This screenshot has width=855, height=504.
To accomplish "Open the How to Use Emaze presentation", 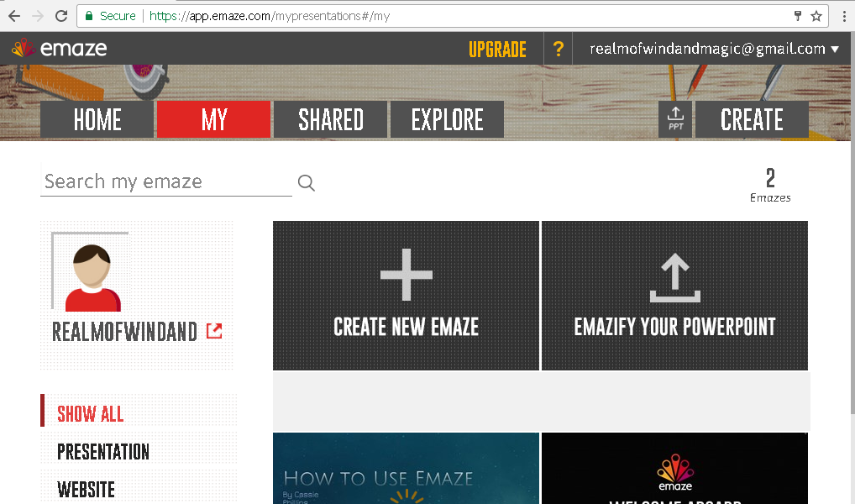I will point(406,469).
